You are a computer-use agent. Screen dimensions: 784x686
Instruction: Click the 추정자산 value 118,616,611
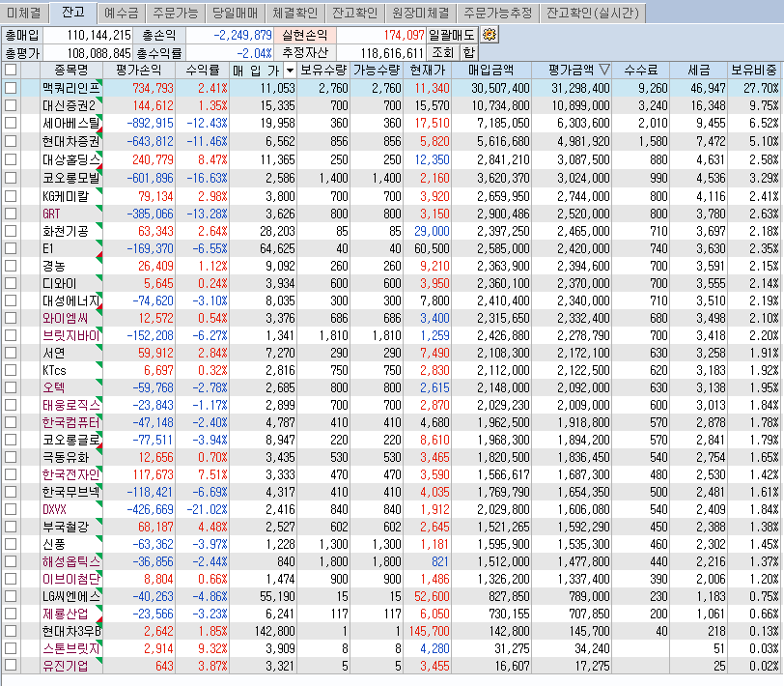[x=392, y=53]
